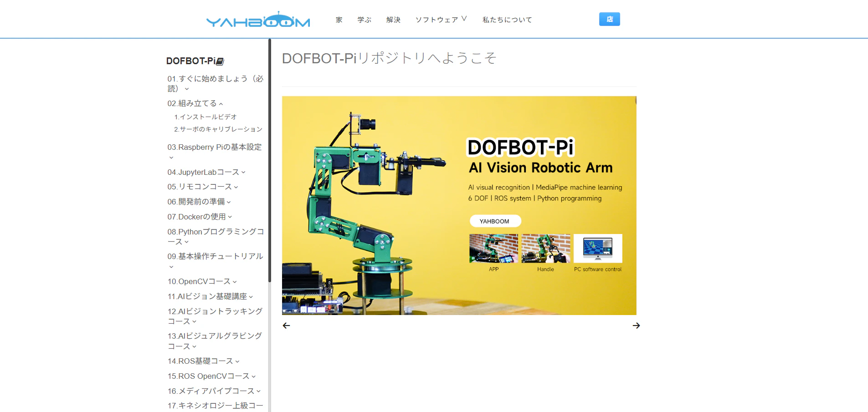Expand 01.すぐに始めましょう section
This screenshot has width=868, height=412.
click(x=215, y=83)
